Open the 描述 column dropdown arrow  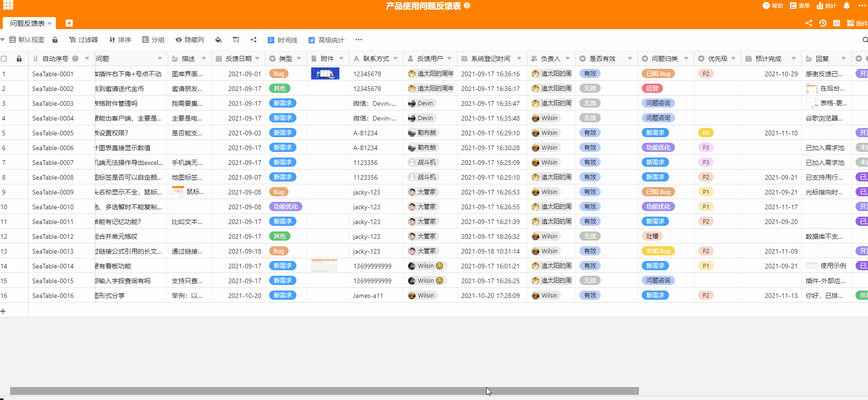pyautogui.click(x=204, y=59)
